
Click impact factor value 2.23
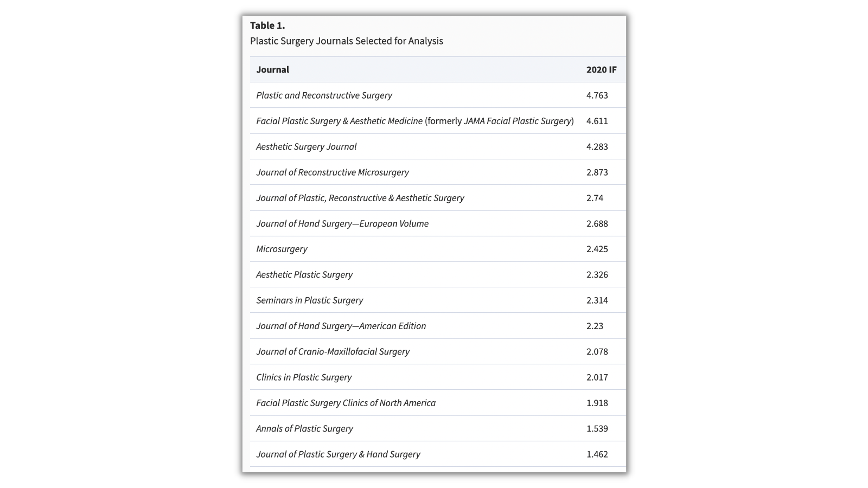(x=595, y=326)
